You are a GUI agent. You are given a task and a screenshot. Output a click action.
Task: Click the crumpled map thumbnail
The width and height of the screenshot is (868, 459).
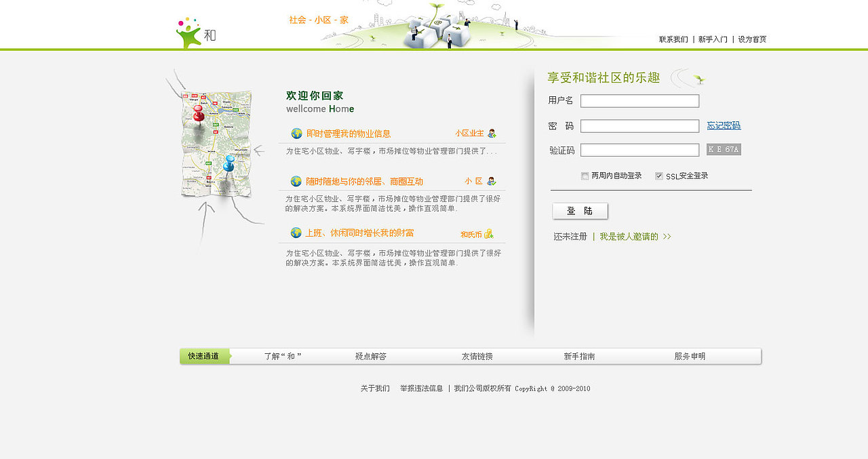pyautogui.click(x=216, y=144)
